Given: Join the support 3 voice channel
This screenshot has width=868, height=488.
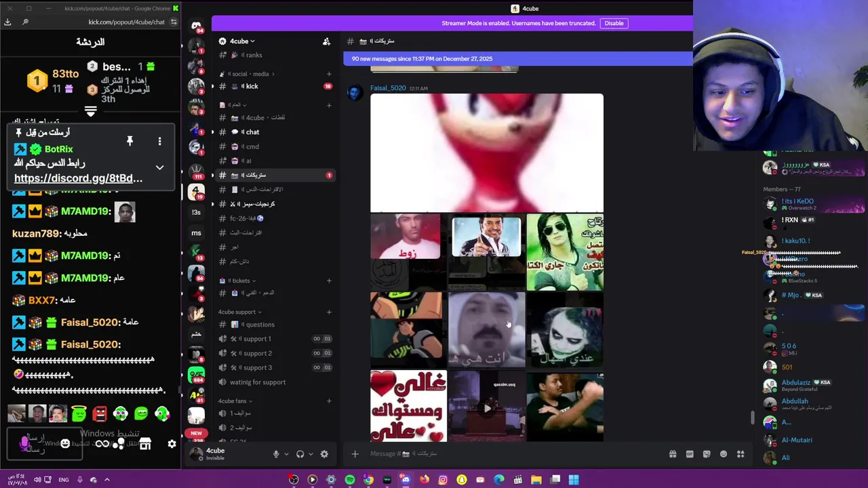Looking at the screenshot, I should coord(275,367).
